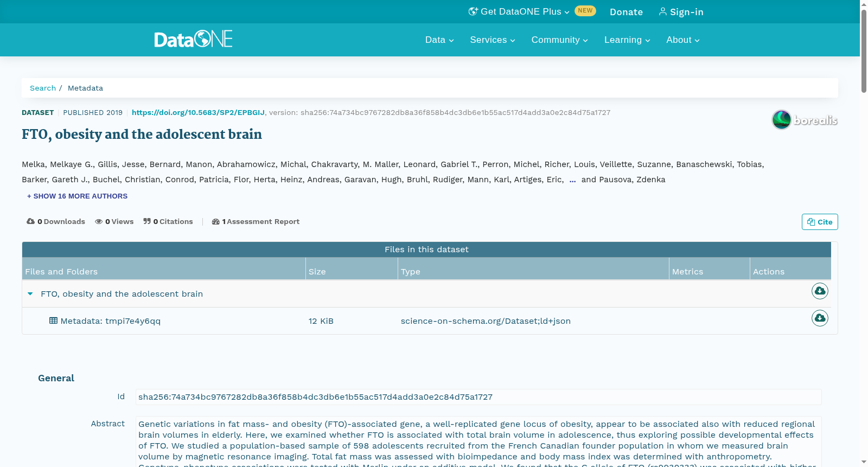868x467 pixels.
Task: Click the 0 Downloads metric text
Action: (61, 221)
